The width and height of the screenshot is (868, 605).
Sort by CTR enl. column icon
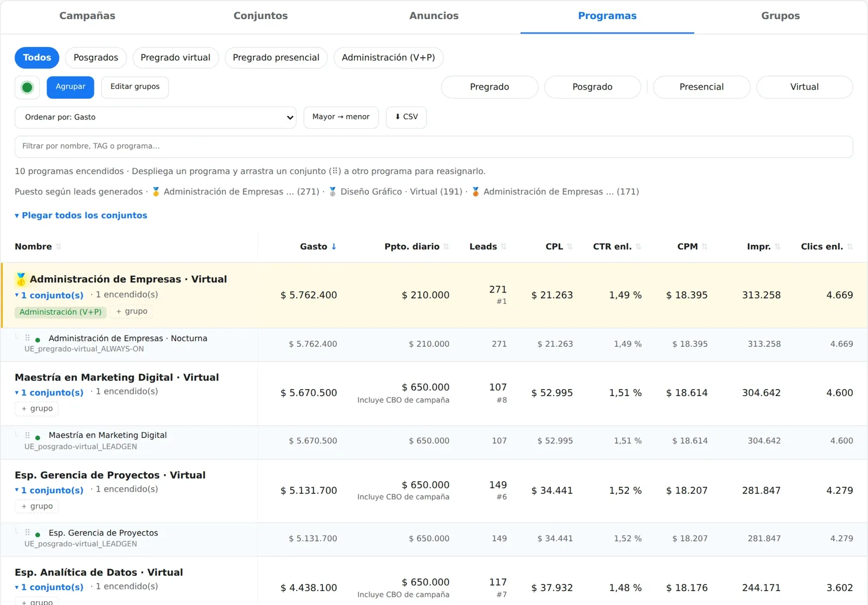639,246
